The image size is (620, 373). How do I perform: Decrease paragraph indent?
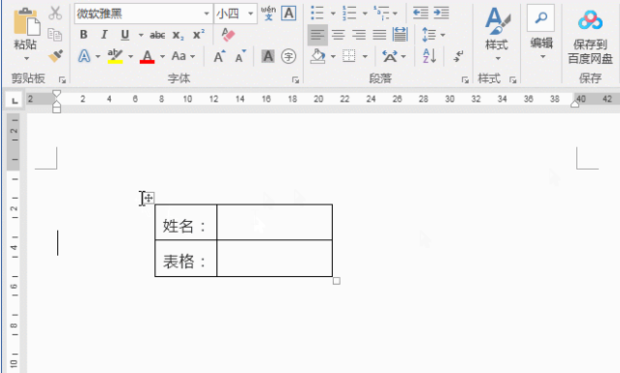[420, 13]
